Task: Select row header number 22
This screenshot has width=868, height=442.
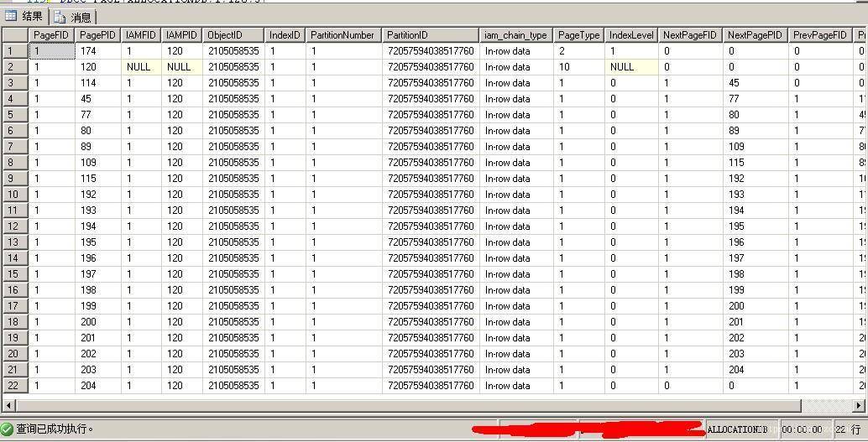Action: pos(15,386)
